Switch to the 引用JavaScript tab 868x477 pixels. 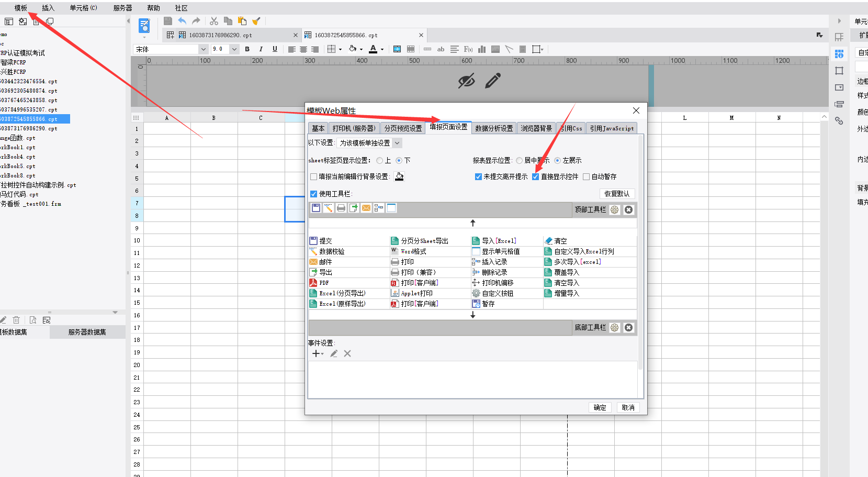click(x=612, y=128)
